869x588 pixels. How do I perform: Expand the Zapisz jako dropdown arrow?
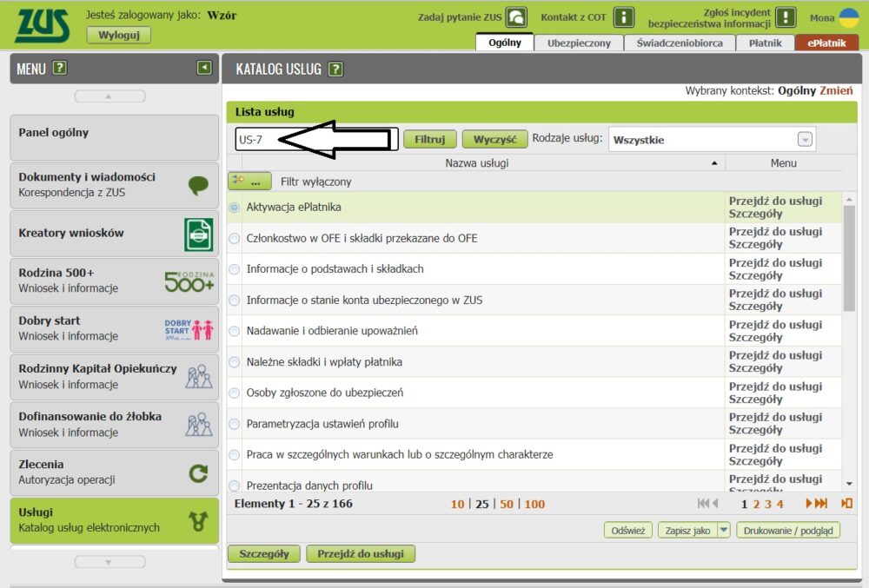point(723,530)
